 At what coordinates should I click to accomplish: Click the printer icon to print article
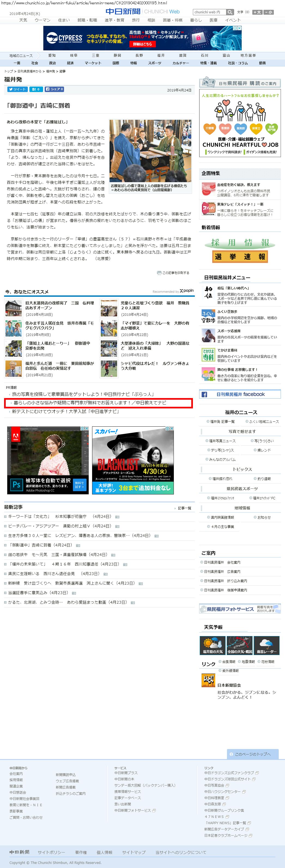click(159, 273)
